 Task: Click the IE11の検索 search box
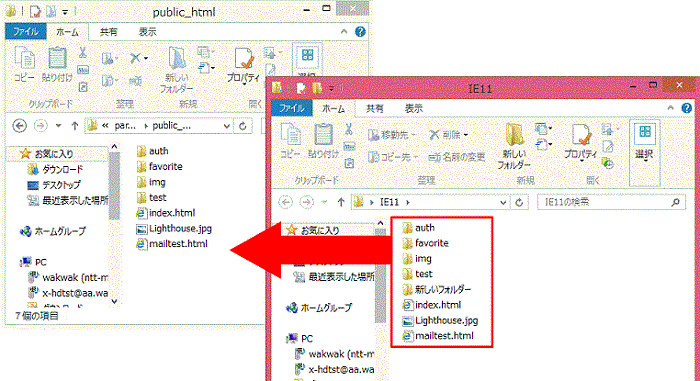click(x=612, y=202)
